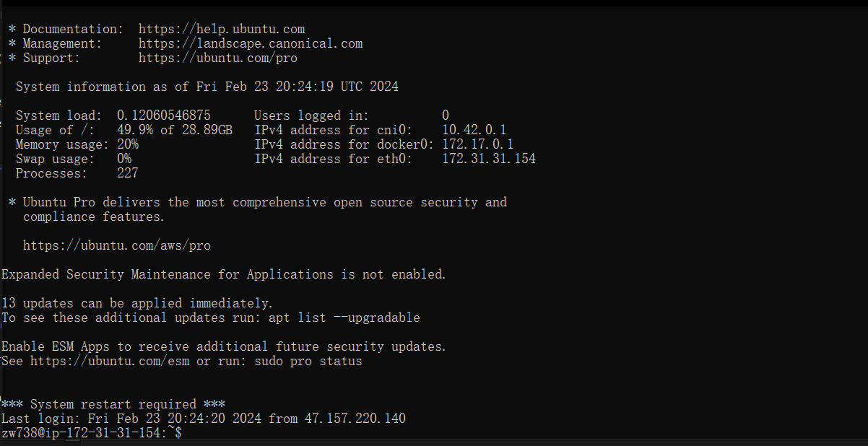Open the ubuntu.com/aws/pro link
This screenshot has width=868, height=446.
[117, 246]
